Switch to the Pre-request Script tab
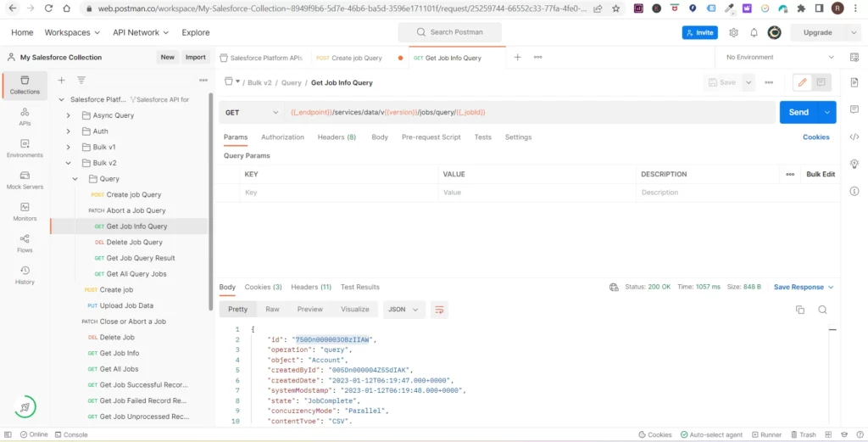 pos(431,137)
